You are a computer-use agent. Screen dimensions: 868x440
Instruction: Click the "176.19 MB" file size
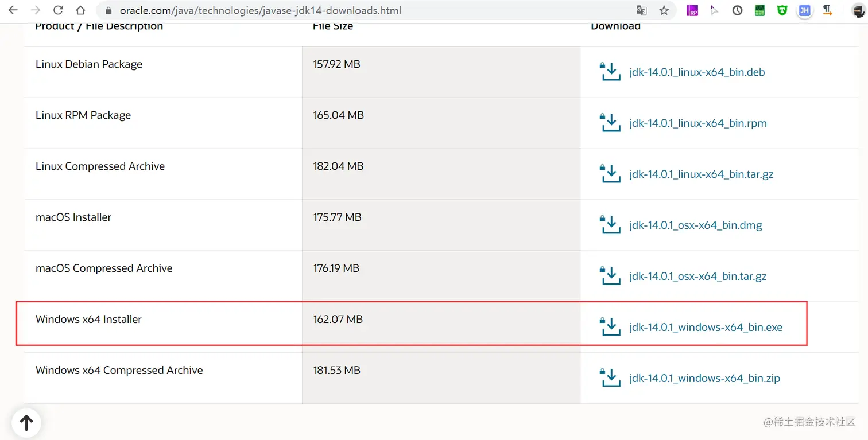(x=336, y=268)
